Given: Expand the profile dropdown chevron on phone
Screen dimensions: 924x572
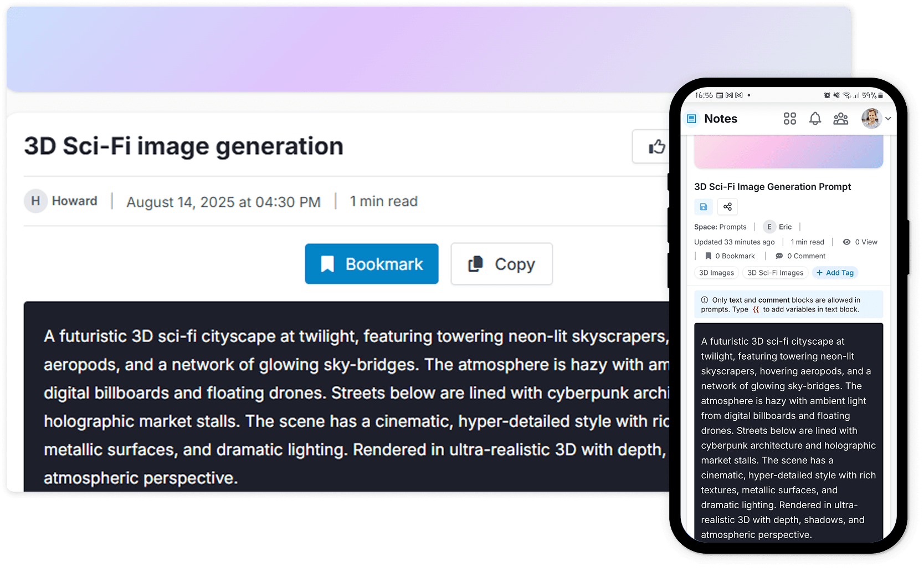Looking at the screenshot, I should [888, 119].
